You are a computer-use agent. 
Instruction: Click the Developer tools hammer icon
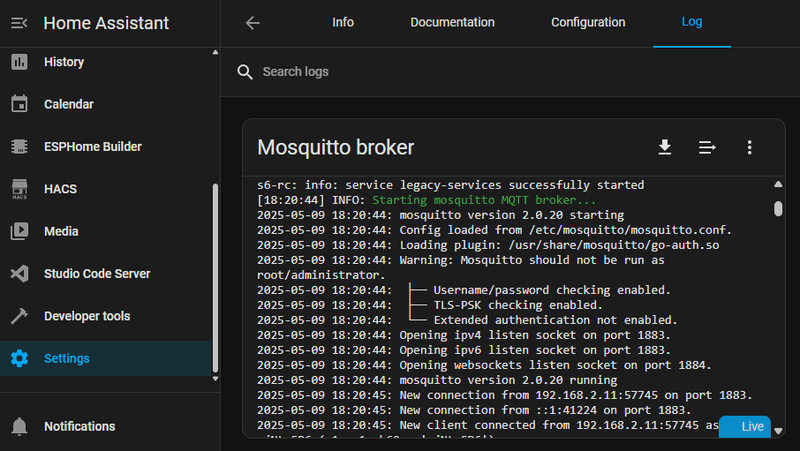[19, 316]
